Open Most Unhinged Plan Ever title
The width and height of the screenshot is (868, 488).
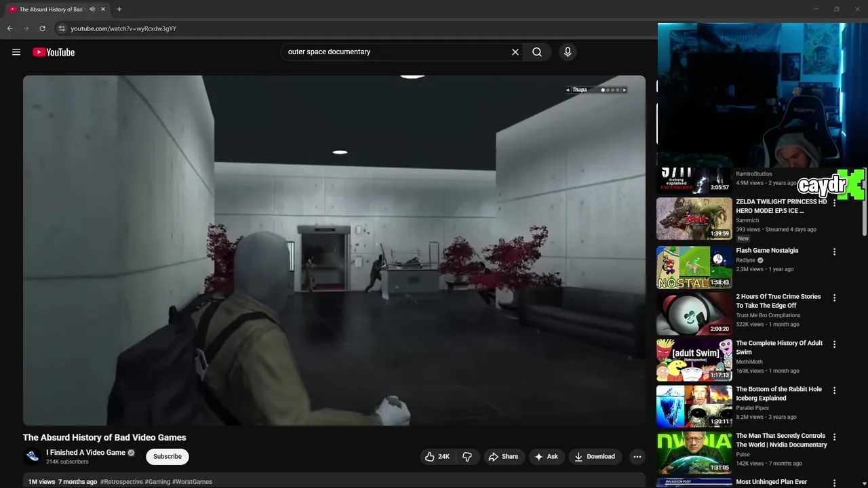[772, 483]
